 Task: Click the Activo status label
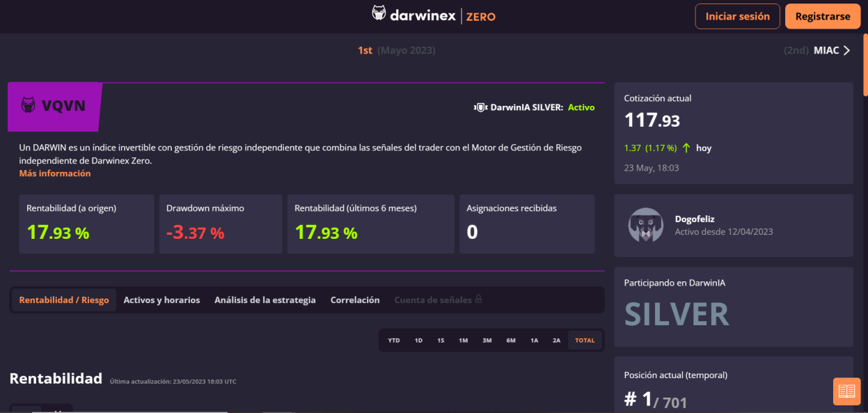581,107
